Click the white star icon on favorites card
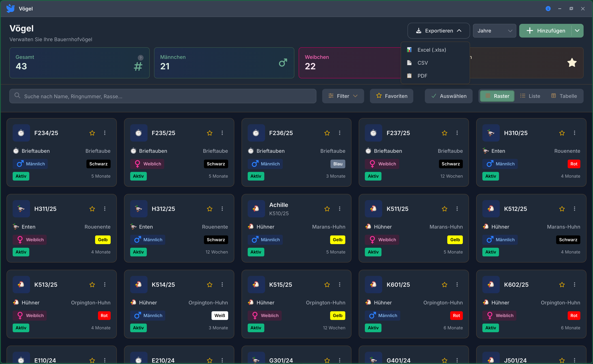Image resolution: width=593 pixels, height=364 pixels. click(x=572, y=63)
